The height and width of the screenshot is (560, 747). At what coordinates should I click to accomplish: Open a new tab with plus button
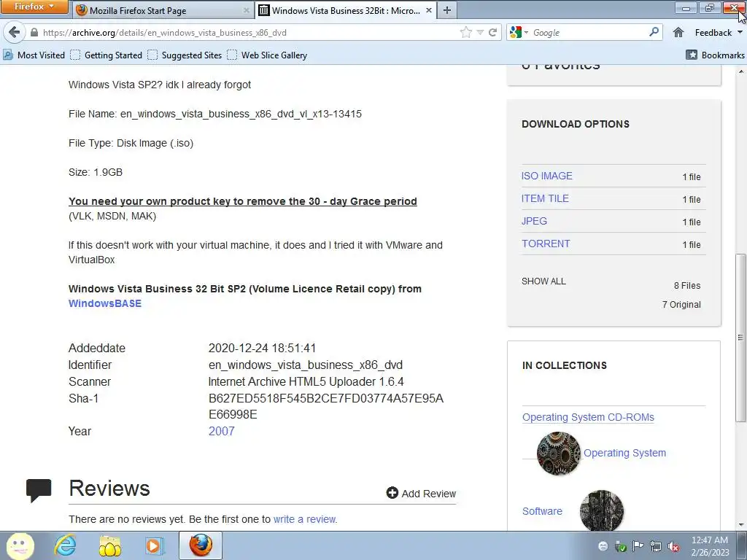(447, 10)
